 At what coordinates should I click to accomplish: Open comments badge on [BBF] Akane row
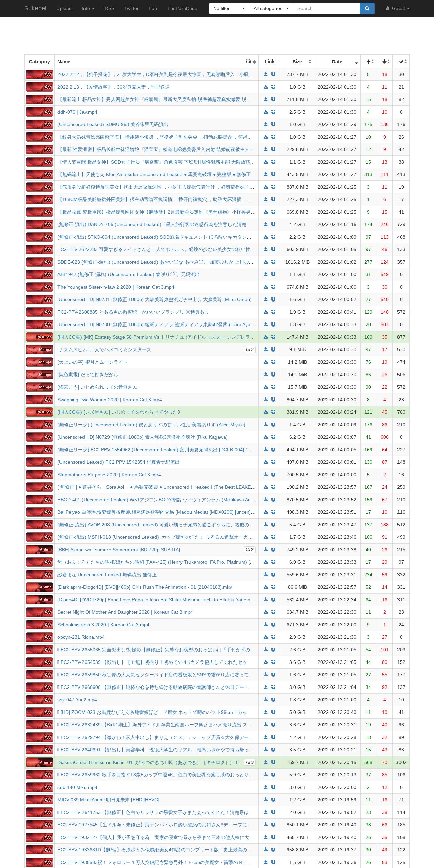[x=250, y=550]
